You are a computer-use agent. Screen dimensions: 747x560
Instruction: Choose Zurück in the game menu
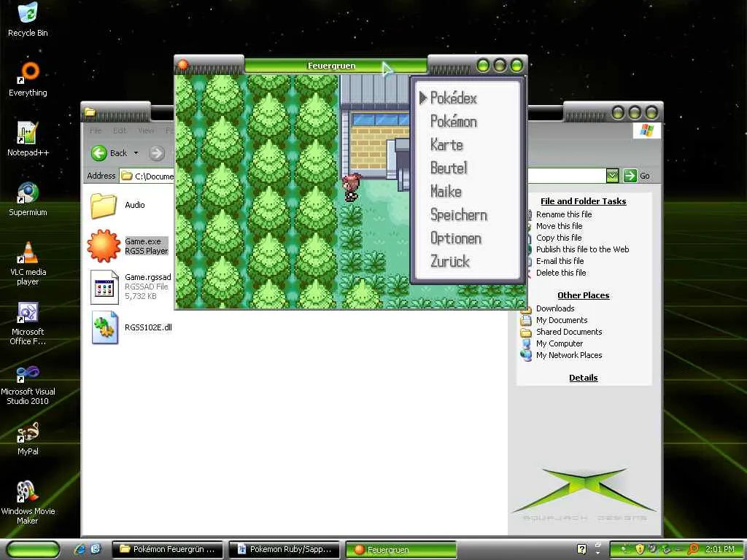[x=450, y=262]
